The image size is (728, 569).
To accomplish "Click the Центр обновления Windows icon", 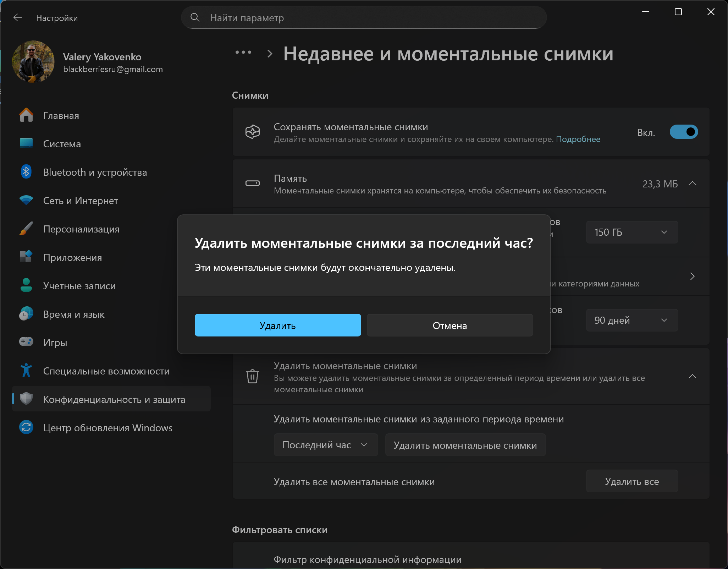I will pos(26,427).
